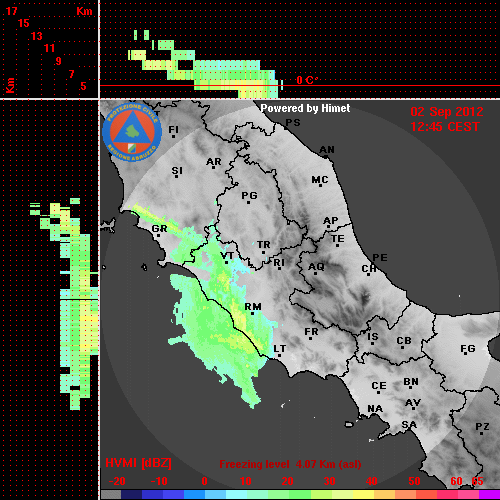Click the Powered by Himet text

point(305,108)
